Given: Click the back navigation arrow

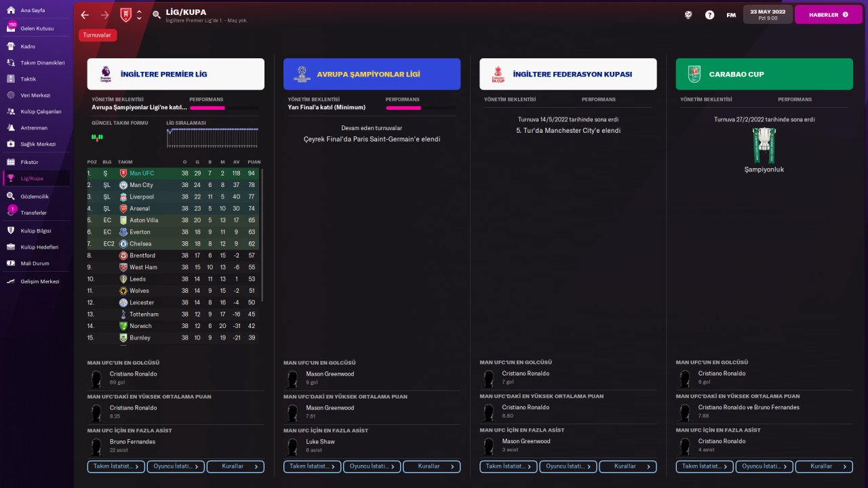Looking at the screenshot, I should [x=85, y=15].
